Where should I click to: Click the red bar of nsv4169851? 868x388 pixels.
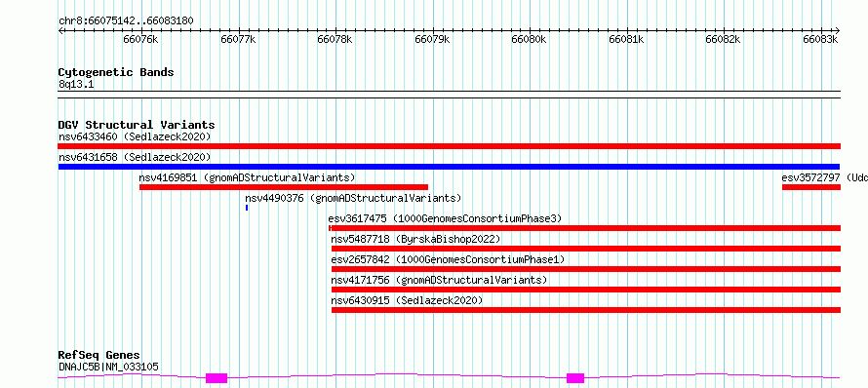pos(284,187)
